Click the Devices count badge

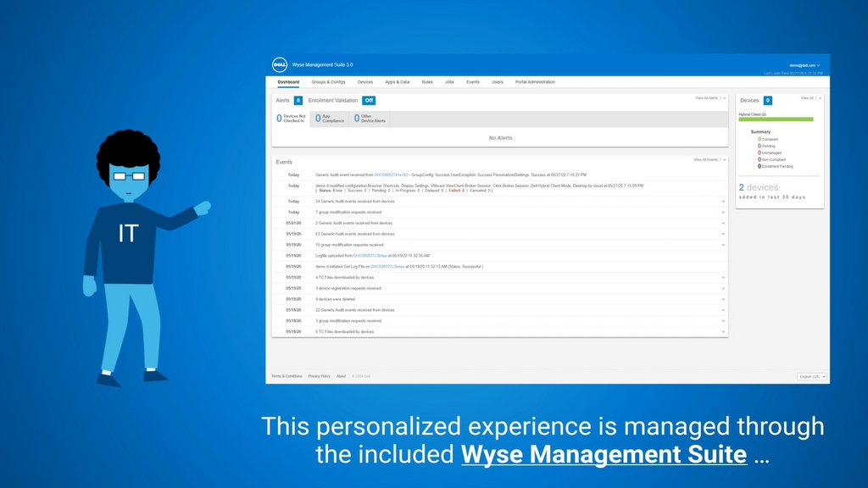(x=768, y=100)
